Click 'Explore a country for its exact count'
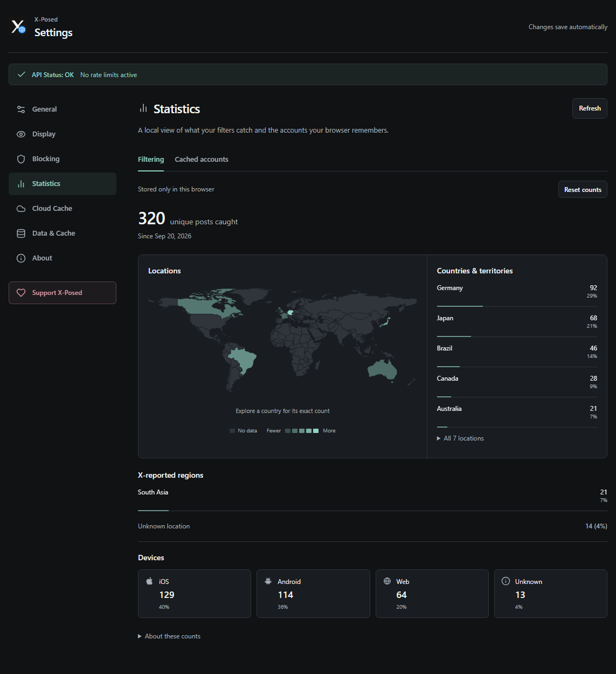 click(x=282, y=411)
